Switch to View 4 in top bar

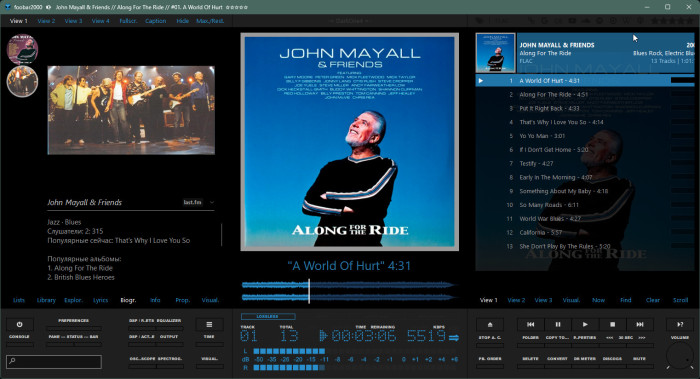tap(100, 21)
